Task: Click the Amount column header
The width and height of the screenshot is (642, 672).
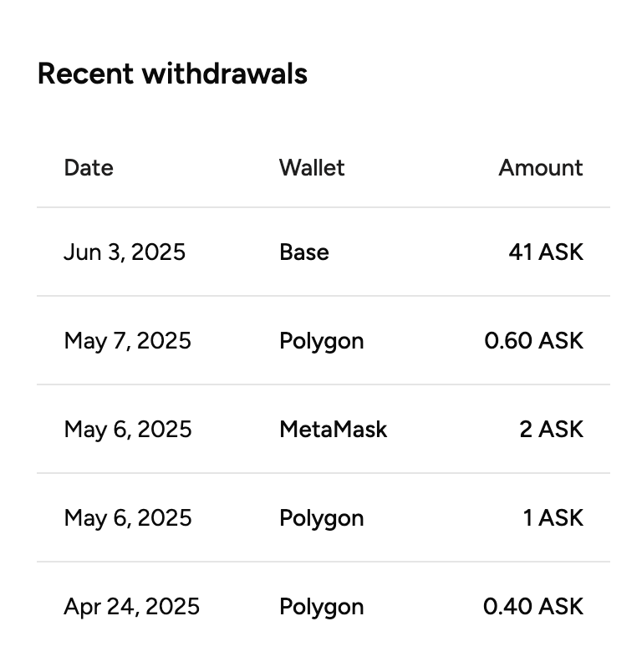Action: click(x=540, y=167)
